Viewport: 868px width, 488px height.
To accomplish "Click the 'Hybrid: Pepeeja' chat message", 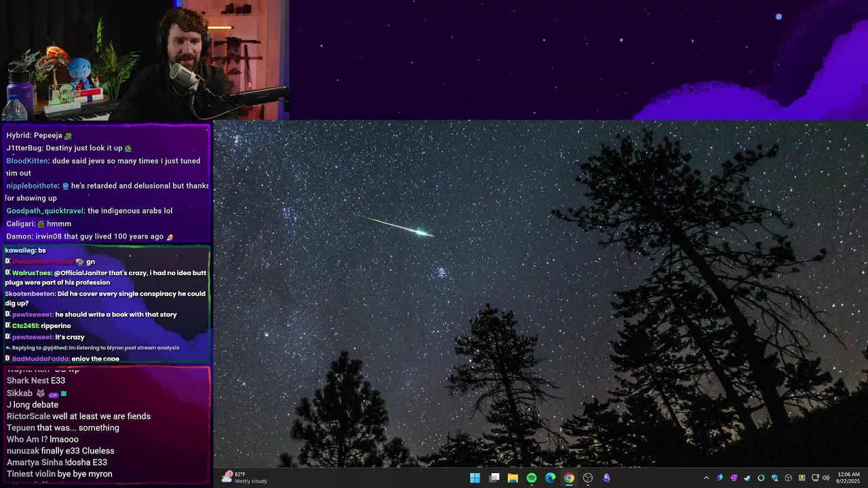I will (39, 136).
